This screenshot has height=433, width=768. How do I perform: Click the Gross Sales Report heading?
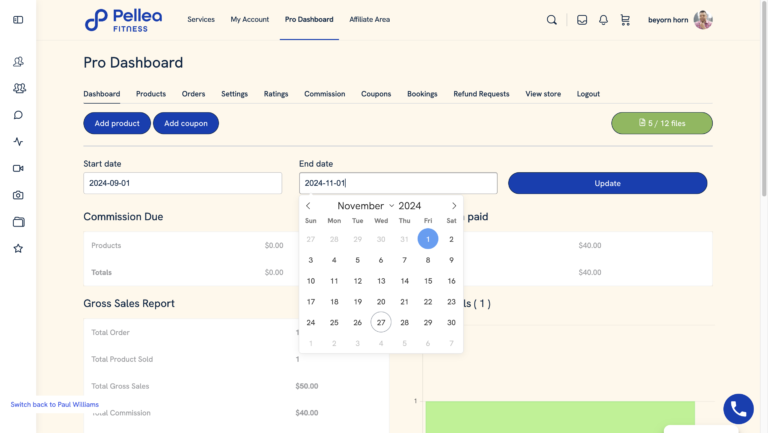pyautogui.click(x=129, y=303)
